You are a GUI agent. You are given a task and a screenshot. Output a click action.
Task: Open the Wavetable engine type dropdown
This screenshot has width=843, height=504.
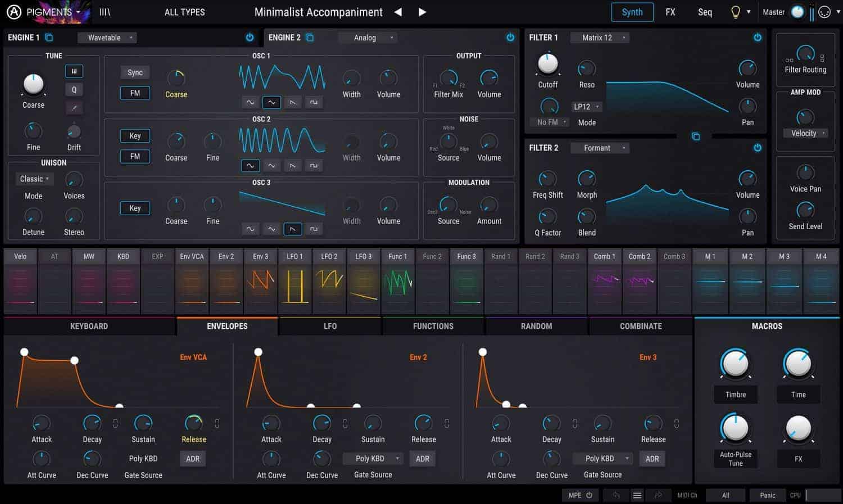coord(107,37)
